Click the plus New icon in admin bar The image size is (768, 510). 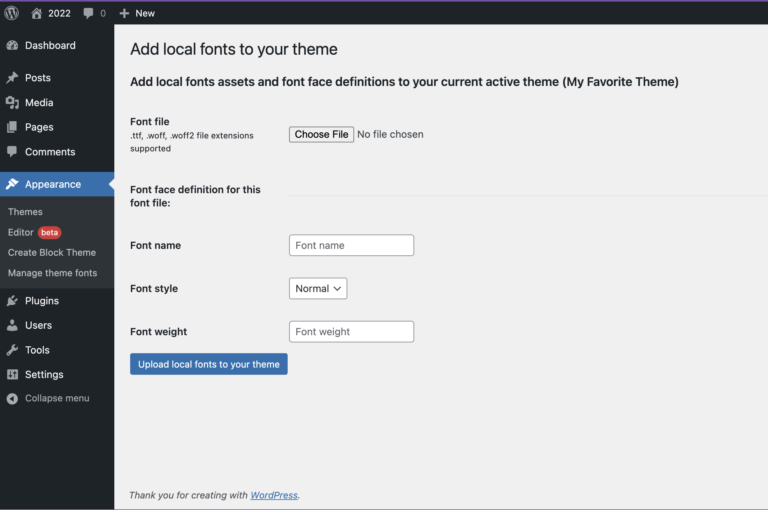(x=124, y=13)
